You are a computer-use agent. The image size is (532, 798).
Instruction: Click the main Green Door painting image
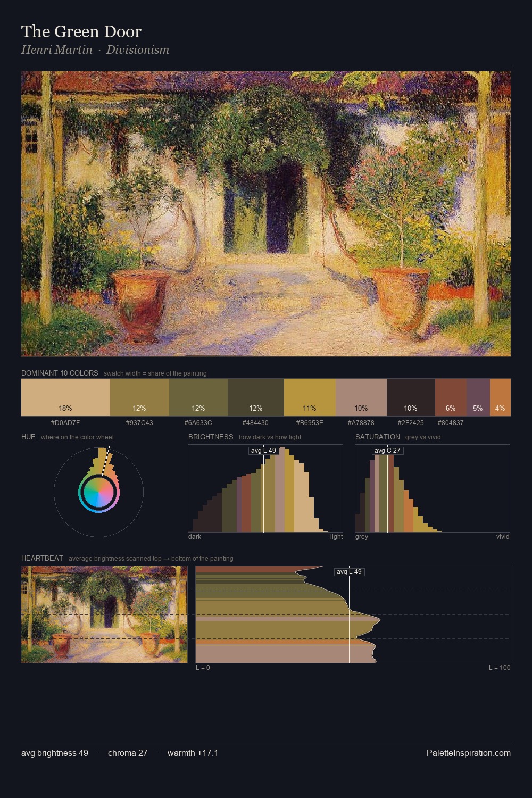pos(266,214)
